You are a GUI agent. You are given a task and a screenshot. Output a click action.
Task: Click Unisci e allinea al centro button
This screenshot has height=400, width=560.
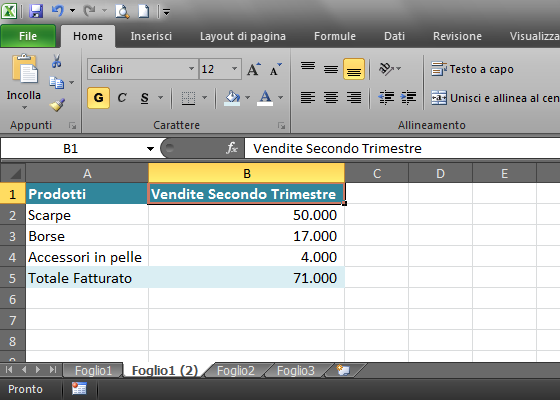(x=495, y=98)
